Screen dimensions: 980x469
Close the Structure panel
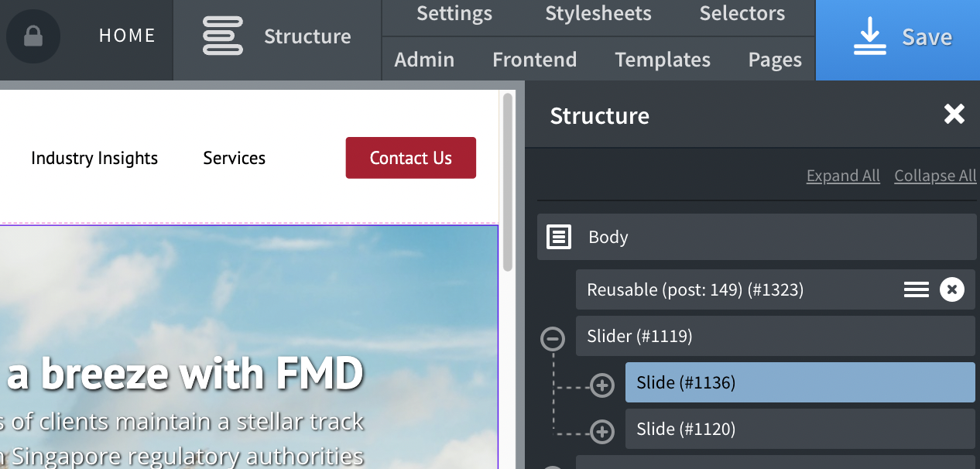point(954,115)
